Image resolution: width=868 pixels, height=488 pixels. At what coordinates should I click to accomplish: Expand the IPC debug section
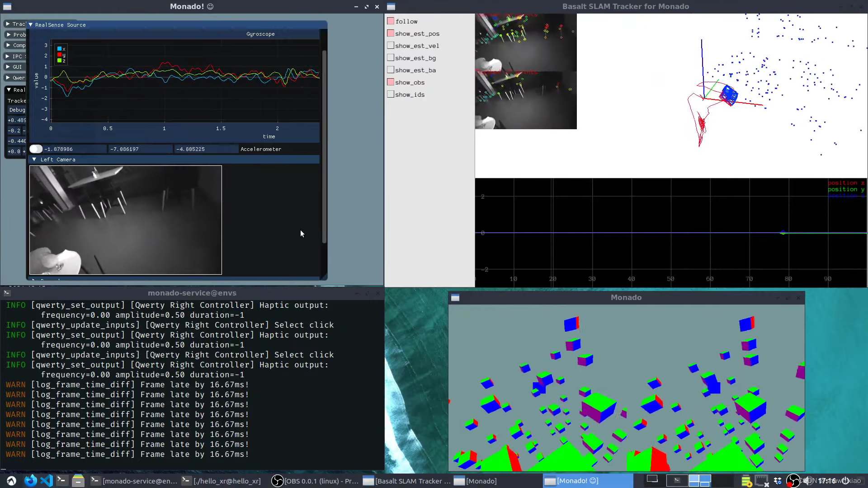8,56
